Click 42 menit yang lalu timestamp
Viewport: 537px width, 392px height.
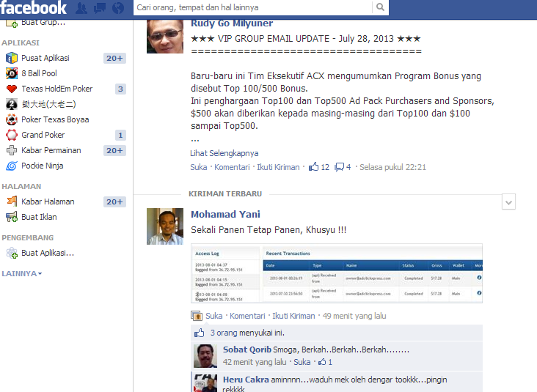(255, 362)
